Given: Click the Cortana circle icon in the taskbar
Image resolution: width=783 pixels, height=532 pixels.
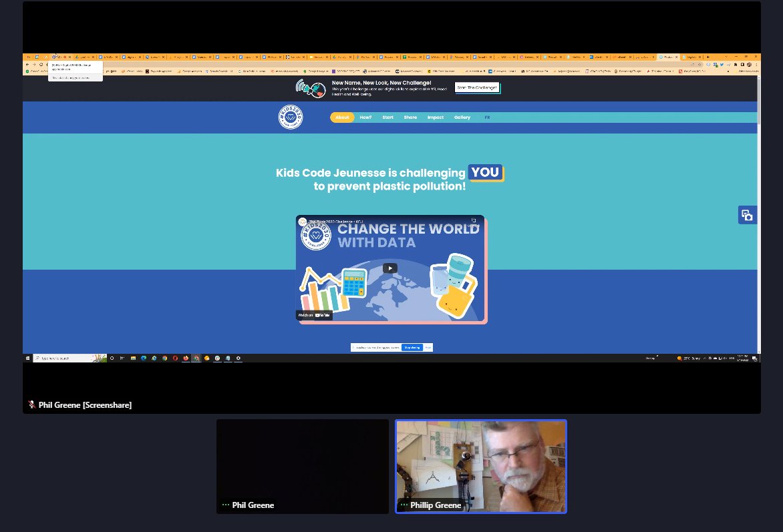Looking at the screenshot, I should click(112, 358).
